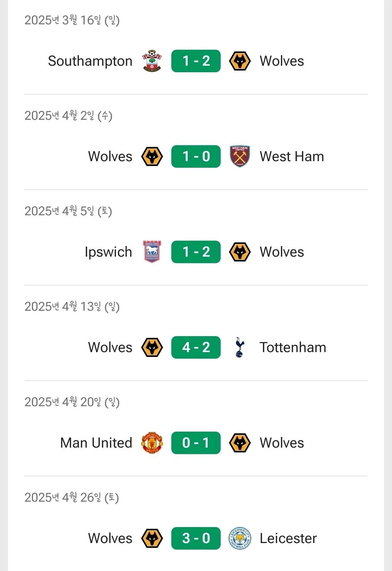Select the Southampton team name

click(x=90, y=61)
